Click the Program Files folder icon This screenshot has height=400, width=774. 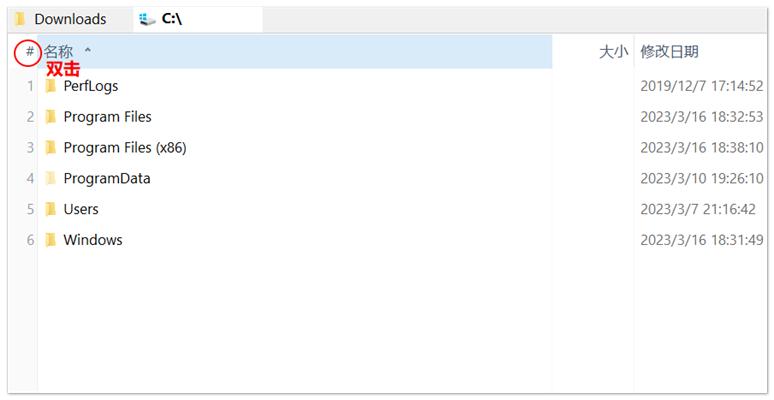tap(50, 117)
